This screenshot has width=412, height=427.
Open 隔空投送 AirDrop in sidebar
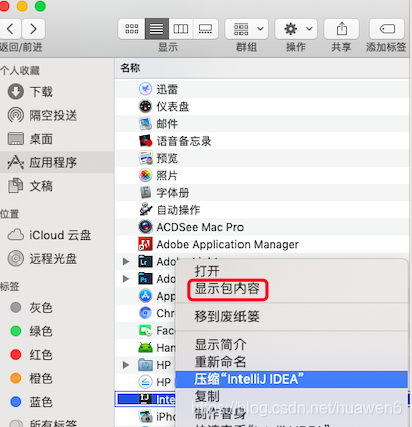coord(42,115)
